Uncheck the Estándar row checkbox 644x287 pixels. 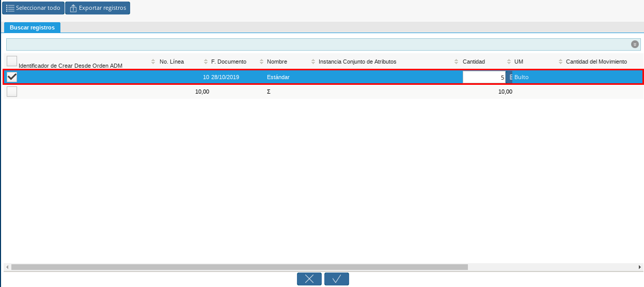(12, 77)
